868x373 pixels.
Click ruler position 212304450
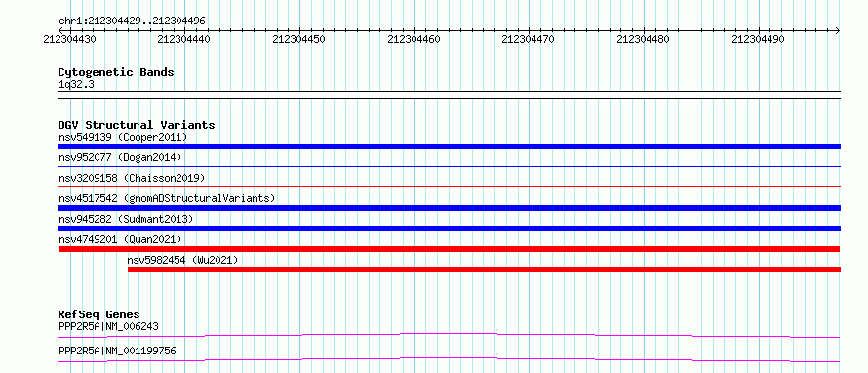point(299,39)
